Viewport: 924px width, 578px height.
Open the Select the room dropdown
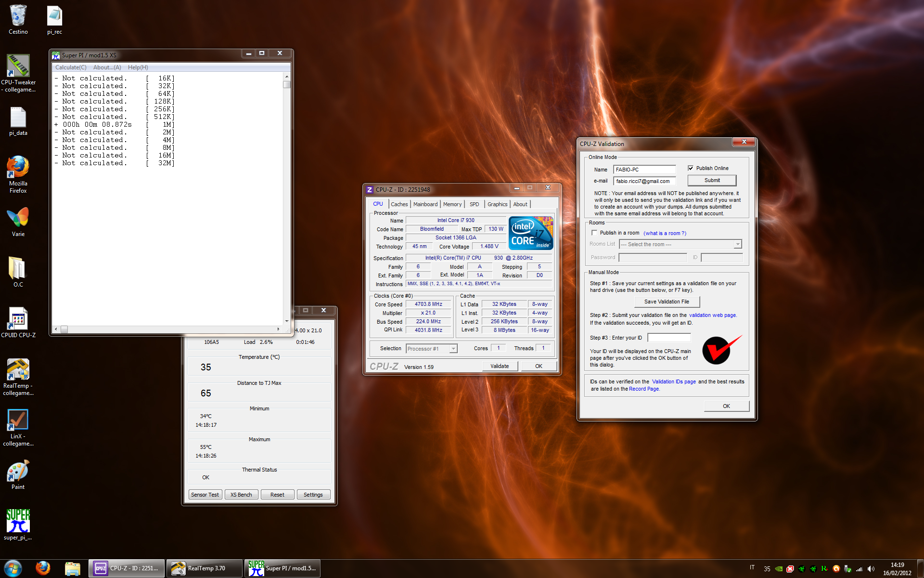click(680, 244)
